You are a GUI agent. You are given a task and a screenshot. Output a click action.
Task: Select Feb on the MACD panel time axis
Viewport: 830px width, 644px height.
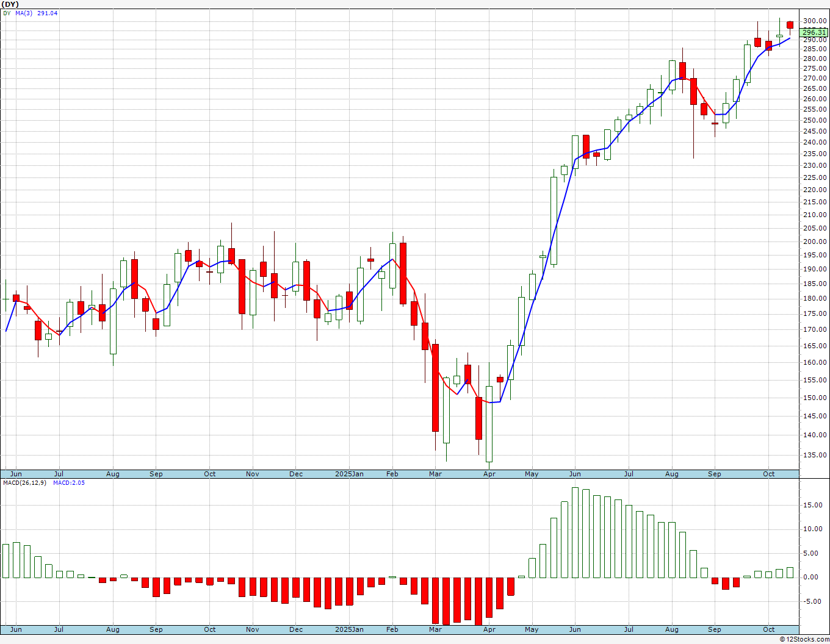[392, 629]
